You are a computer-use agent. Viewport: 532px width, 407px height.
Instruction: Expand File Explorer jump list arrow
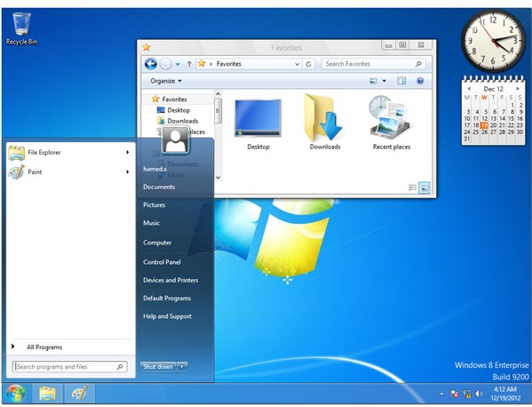click(x=128, y=153)
